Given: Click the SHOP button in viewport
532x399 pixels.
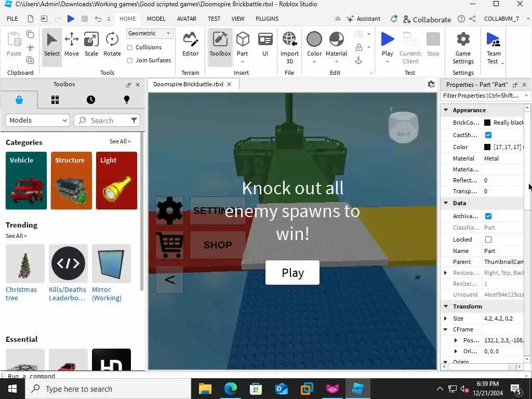Looking at the screenshot, I should [218, 245].
